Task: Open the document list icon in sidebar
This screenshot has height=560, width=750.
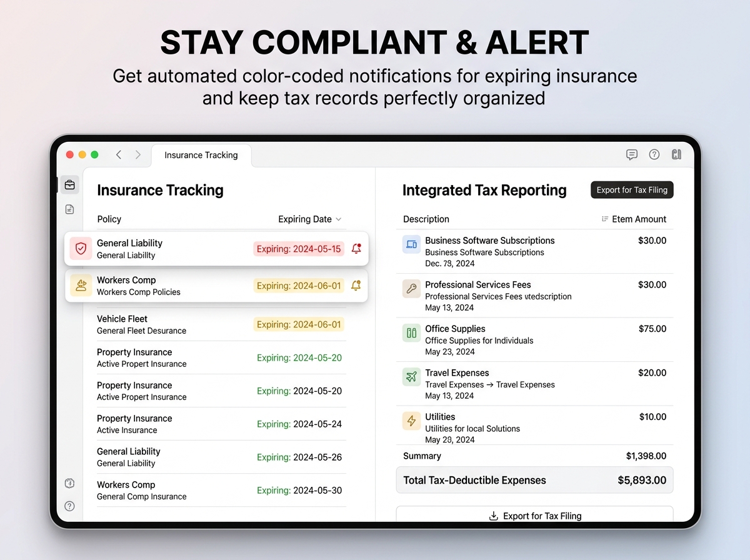Action: [70, 209]
